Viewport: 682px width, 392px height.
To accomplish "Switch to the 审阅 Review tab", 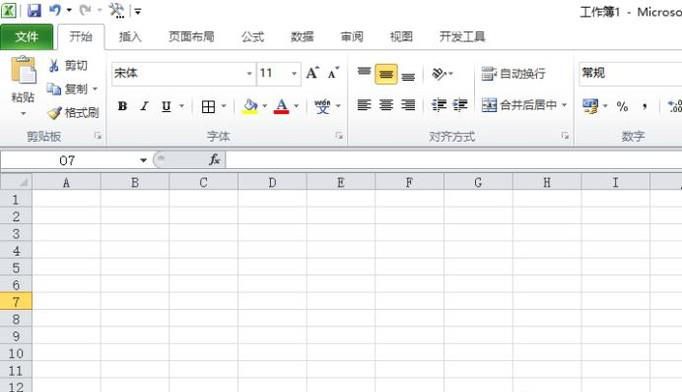I will (x=352, y=37).
